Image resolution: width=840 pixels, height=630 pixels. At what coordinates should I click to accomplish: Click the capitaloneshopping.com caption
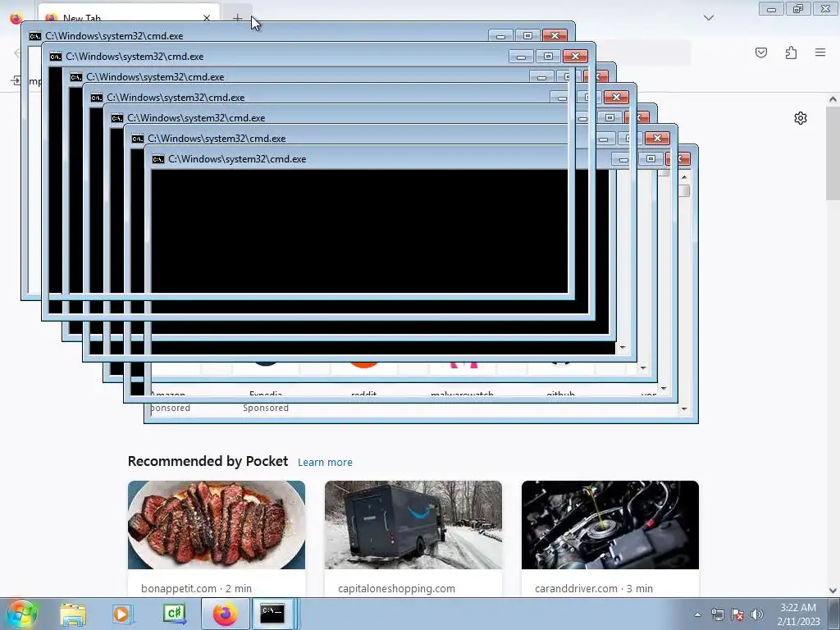coord(396,588)
